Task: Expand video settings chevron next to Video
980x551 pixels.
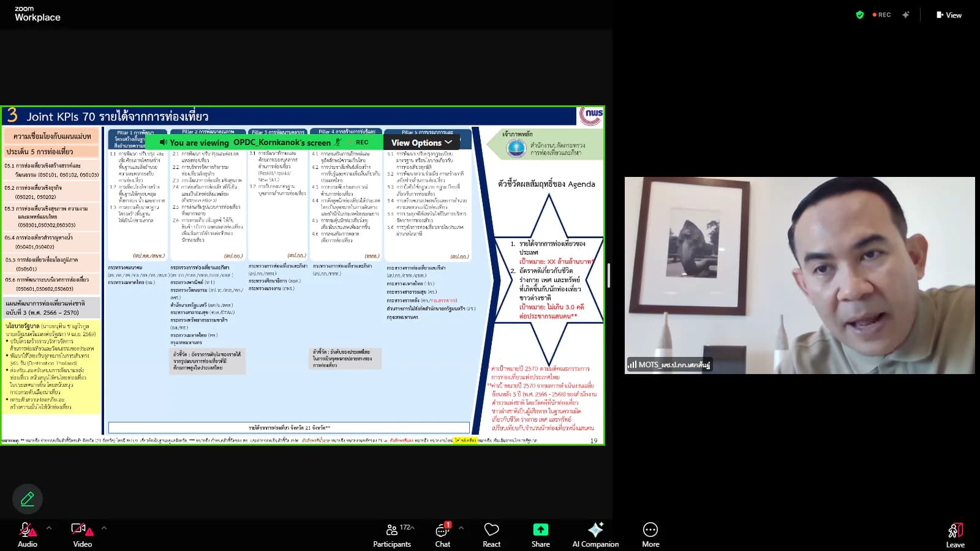Action: (x=104, y=528)
